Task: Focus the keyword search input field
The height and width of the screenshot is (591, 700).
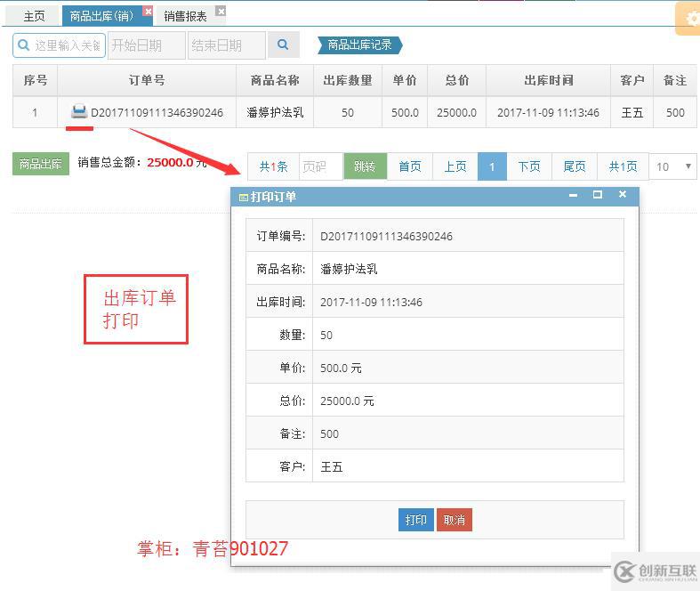Action: [59, 45]
